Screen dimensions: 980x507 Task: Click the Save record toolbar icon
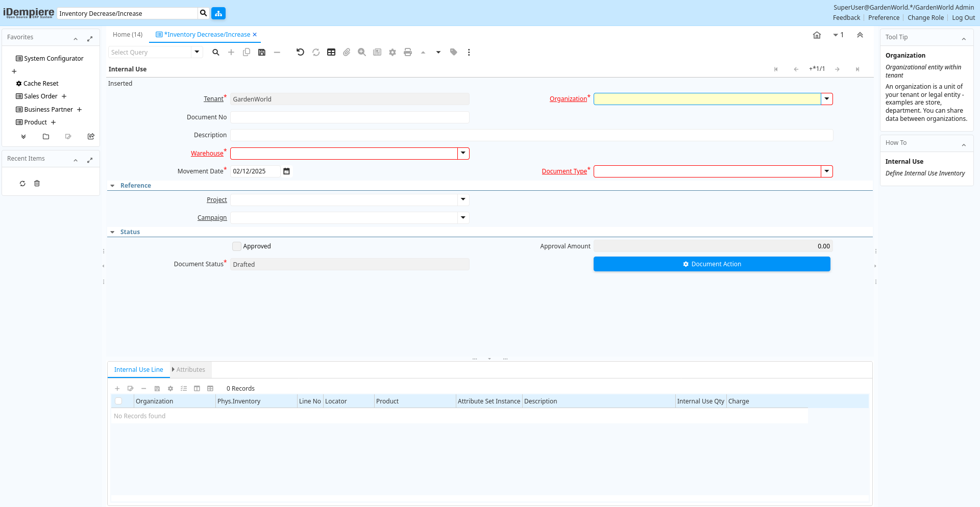pyautogui.click(x=262, y=53)
